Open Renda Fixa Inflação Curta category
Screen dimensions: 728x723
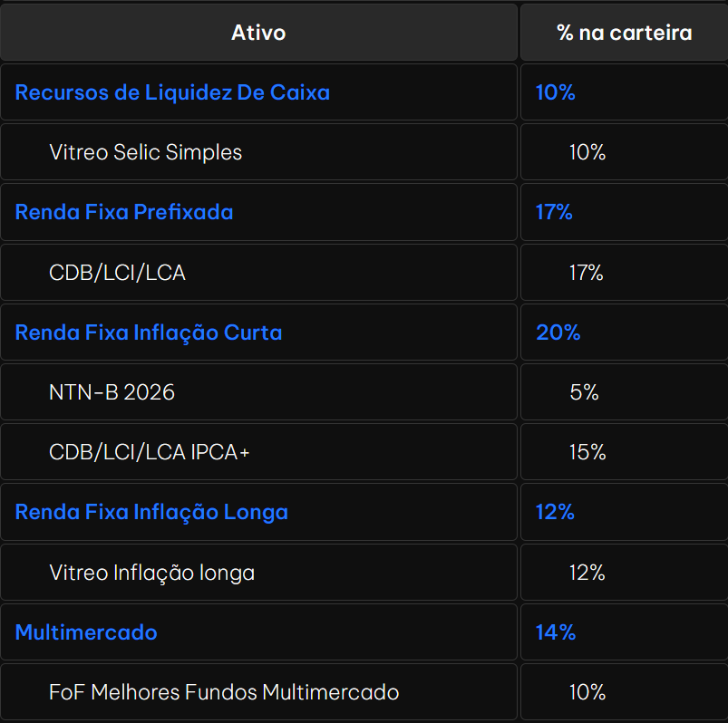point(149,333)
